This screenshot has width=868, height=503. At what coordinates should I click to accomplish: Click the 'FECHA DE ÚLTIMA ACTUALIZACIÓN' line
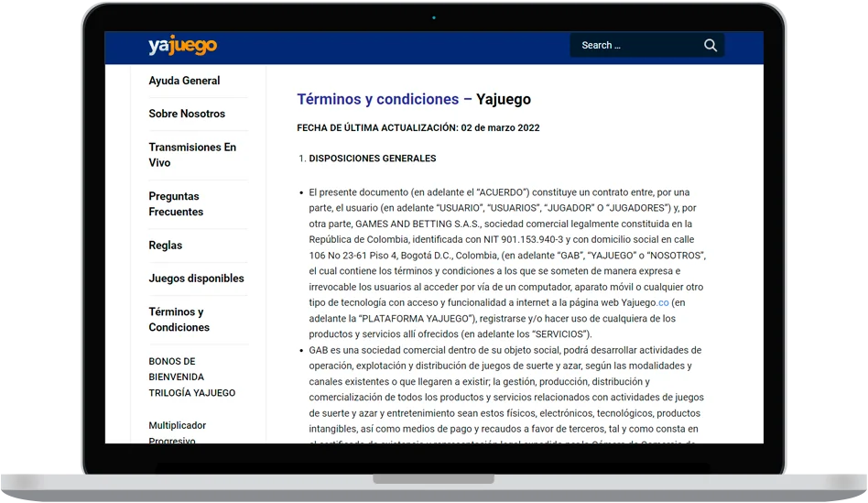coord(418,127)
